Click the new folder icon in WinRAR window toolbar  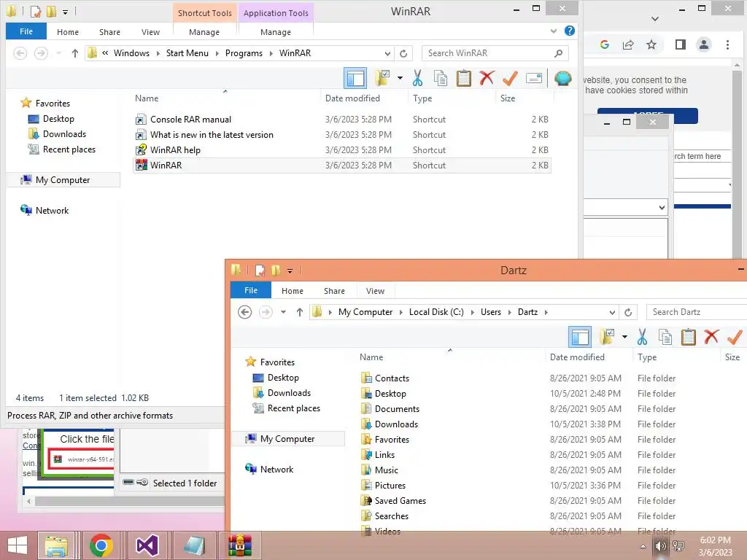pyautogui.click(x=382, y=78)
